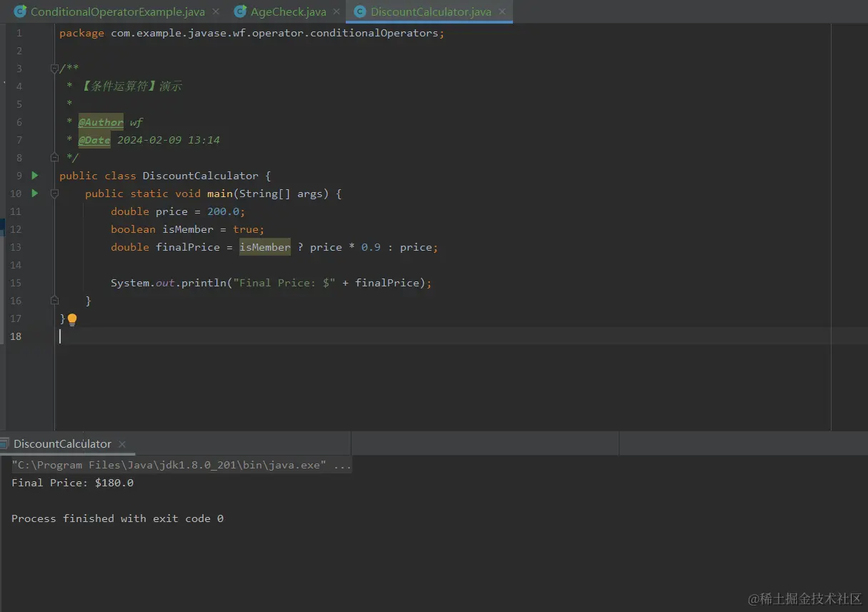
Task: Click the @Author tag in the Javadoc
Action: (x=101, y=122)
